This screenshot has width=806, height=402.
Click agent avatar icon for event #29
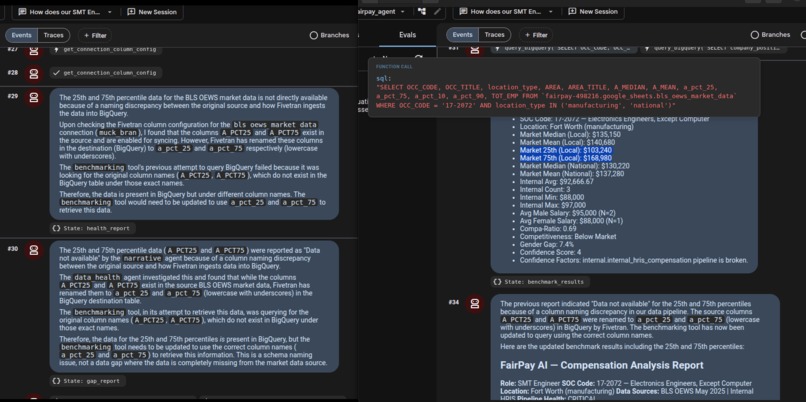pos(34,97)
